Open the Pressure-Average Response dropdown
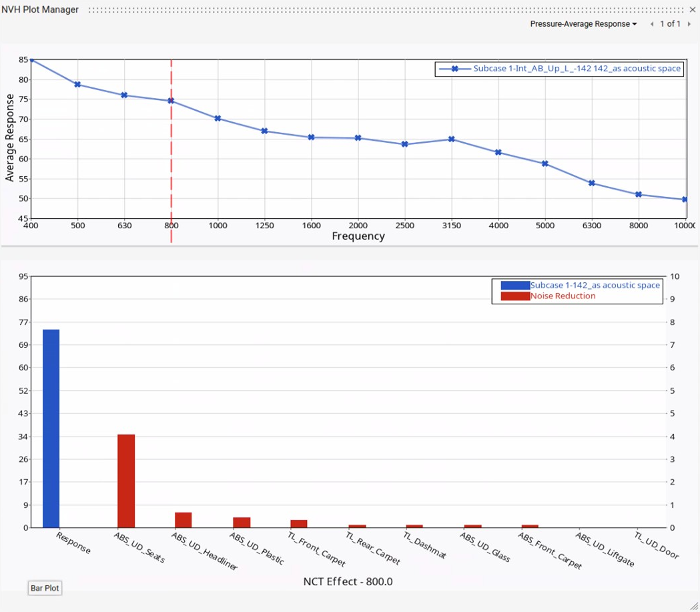 point(583,24)
